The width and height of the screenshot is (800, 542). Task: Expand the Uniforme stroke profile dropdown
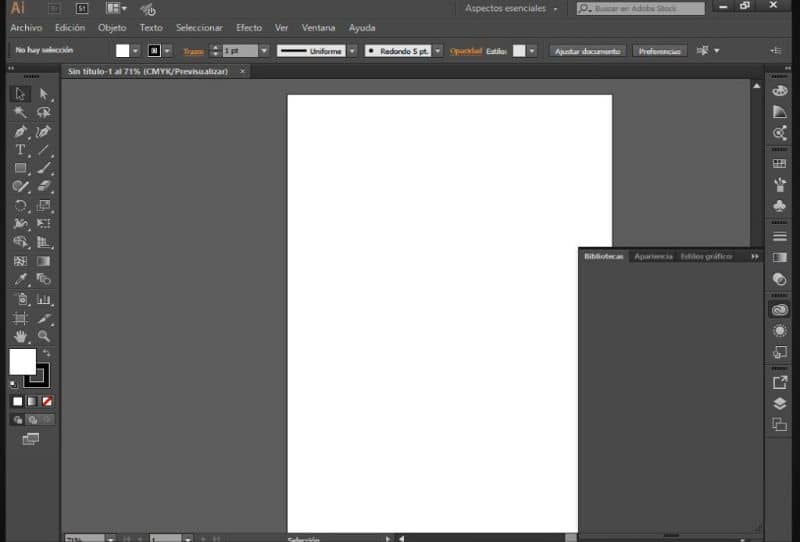click(x=352, y=51)
